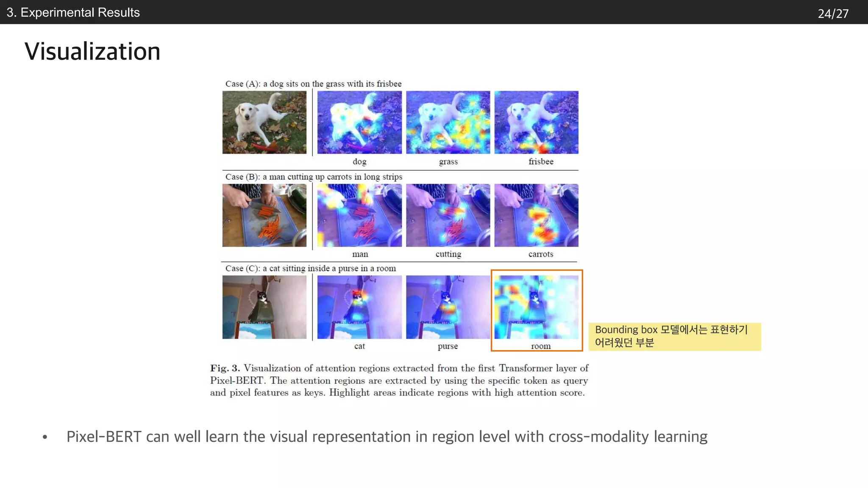868x488 pixels.
Task: Open the 'cat' attention heatmap image
Action: (x=359, y=307)
